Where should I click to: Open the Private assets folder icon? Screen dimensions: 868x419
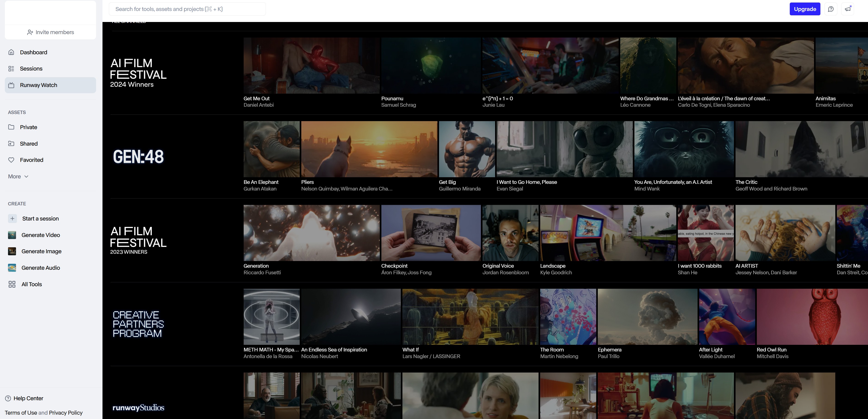pos(11,127)
